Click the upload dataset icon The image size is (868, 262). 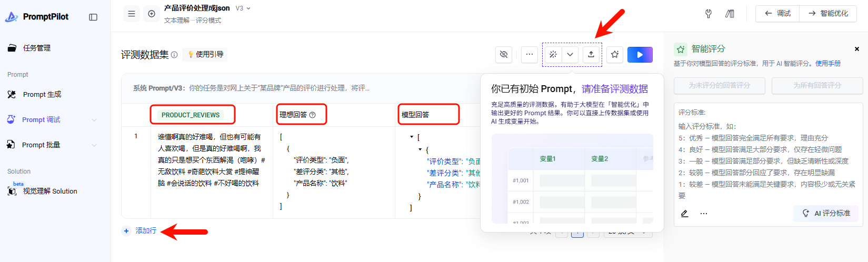point(591,54)
